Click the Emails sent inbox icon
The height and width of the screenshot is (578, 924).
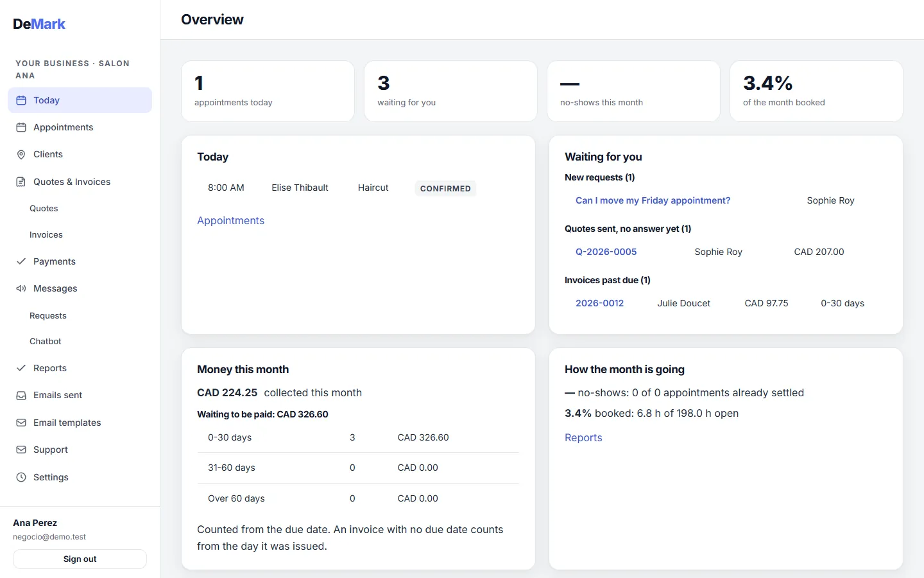point(21,396)
